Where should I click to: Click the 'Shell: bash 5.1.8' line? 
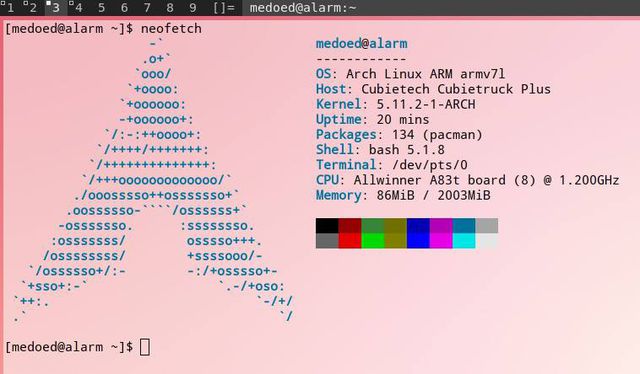(x=380, y=149)
